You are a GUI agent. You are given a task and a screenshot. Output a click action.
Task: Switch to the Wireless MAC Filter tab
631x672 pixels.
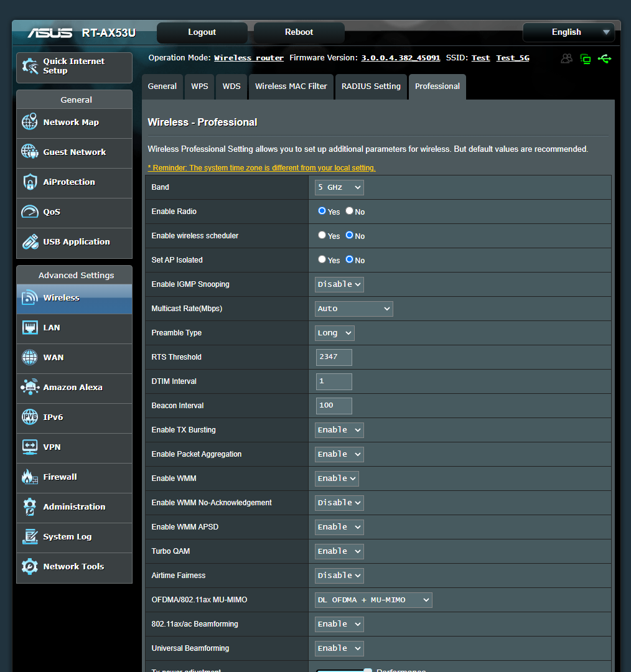291,86
